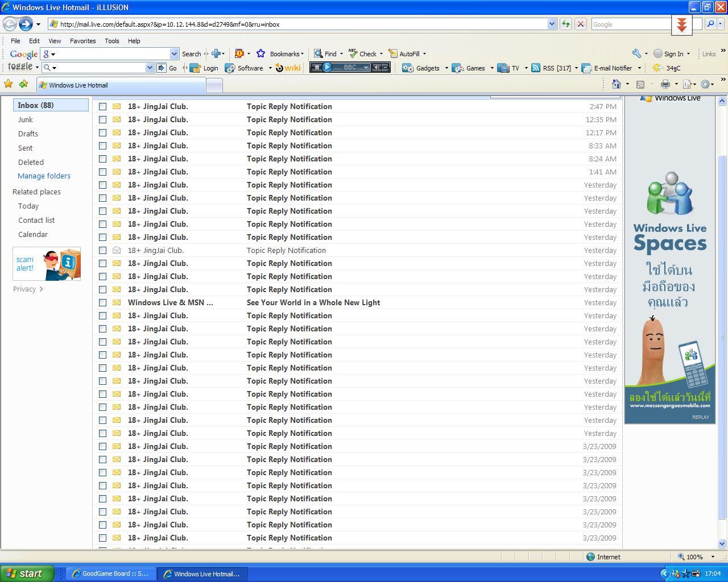Screen dimensions: 728x582
Task: Tick checkbox for the 8:33 AM email
Action: tap(102, 145)
